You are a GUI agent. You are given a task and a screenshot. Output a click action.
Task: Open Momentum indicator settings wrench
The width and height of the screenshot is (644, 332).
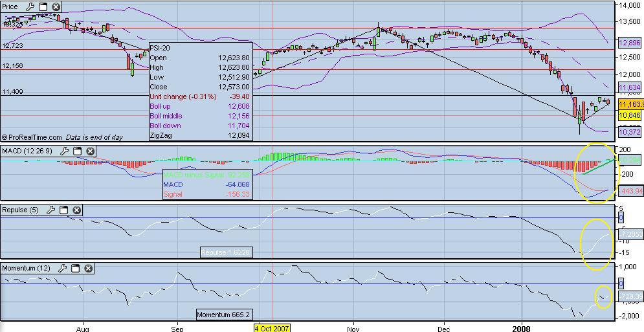[x=62, y=269]
